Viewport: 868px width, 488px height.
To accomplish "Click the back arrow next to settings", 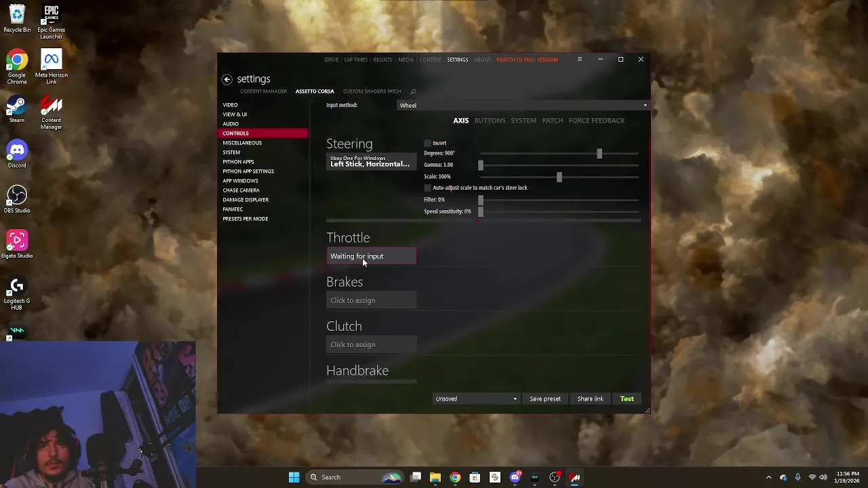I will click(227, 79).
